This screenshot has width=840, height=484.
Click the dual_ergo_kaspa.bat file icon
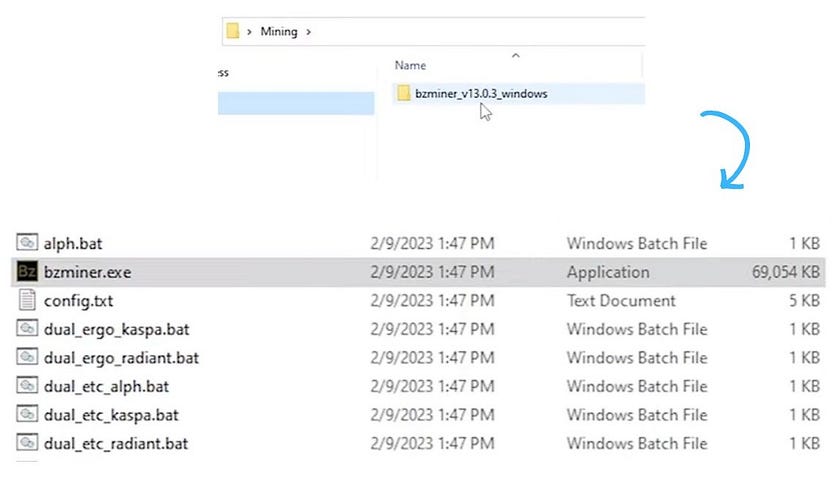point(27,328)
